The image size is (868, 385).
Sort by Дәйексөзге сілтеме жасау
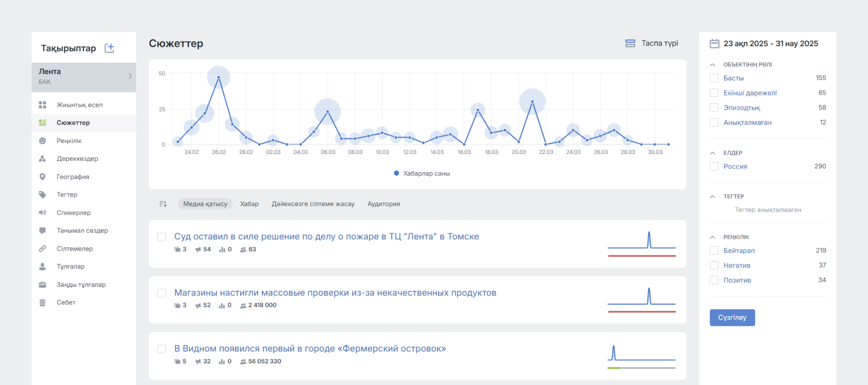pyautogui.click(x=313, y=204)
